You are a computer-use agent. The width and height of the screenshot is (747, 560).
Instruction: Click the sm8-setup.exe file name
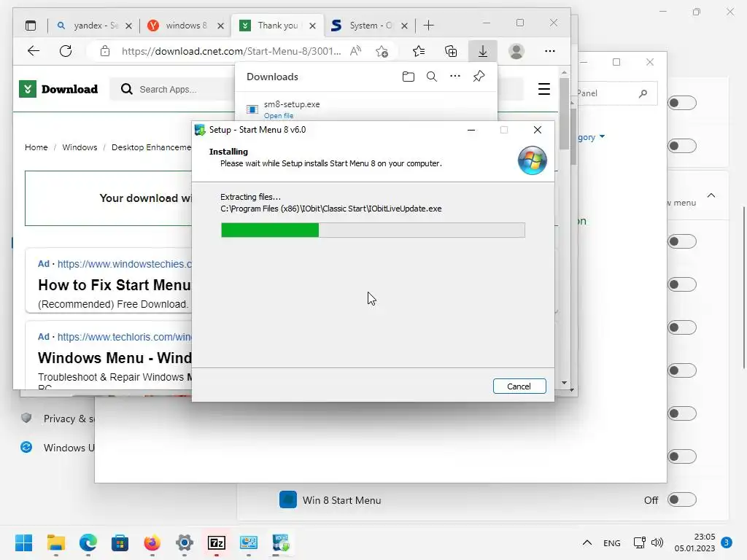[292, 104]
